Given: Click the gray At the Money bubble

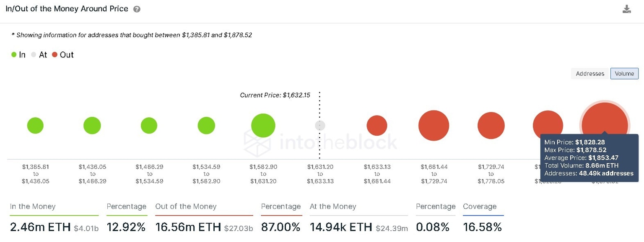Looking at the screenshot, I should click(320, 125).
